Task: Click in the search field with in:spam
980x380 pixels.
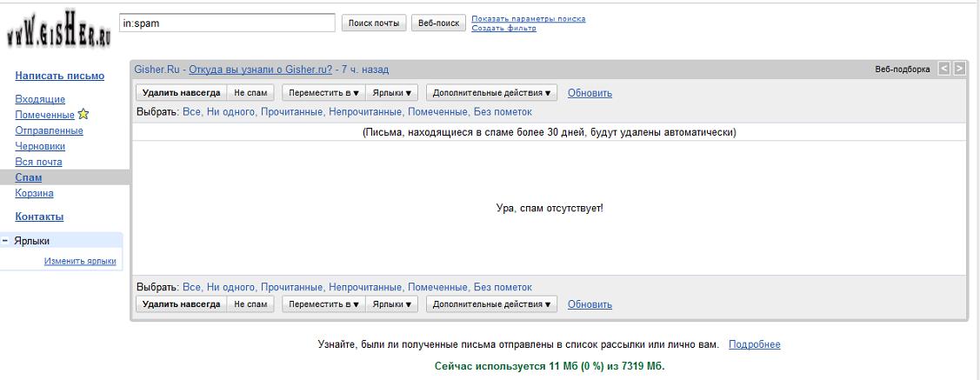Action: click(x=226, y=23)
